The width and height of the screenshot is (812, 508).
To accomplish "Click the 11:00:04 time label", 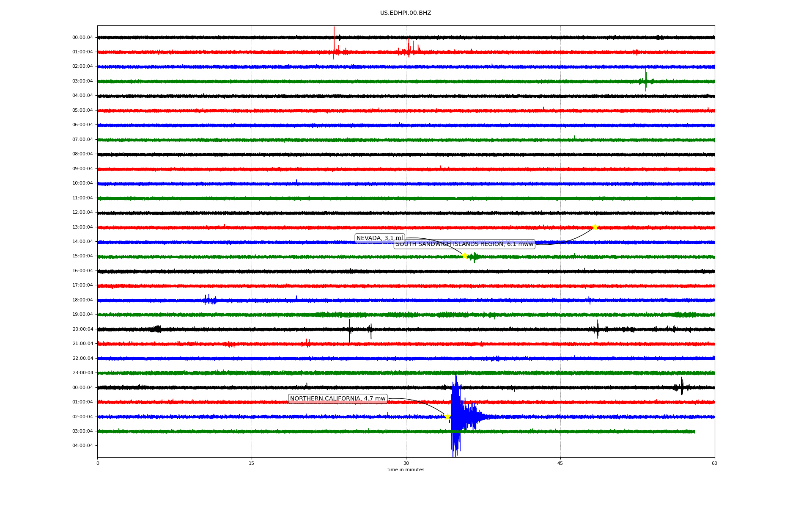I will tap(82, 198).
